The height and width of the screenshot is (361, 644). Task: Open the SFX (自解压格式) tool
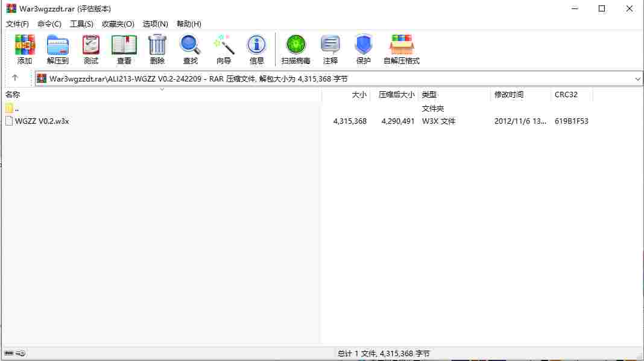pyautogui.click(x=401, y=50)
